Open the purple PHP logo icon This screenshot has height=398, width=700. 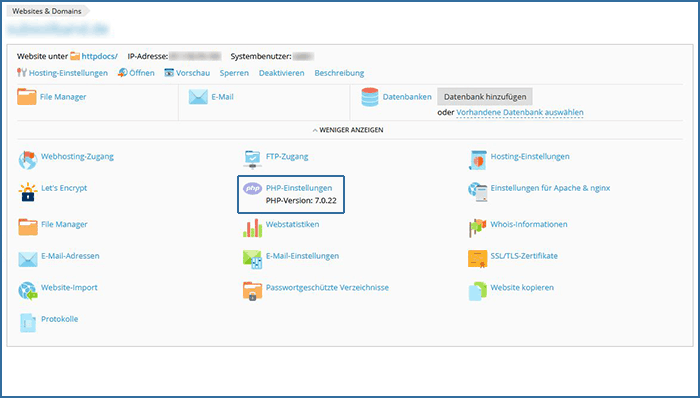[x=252, y=189]
